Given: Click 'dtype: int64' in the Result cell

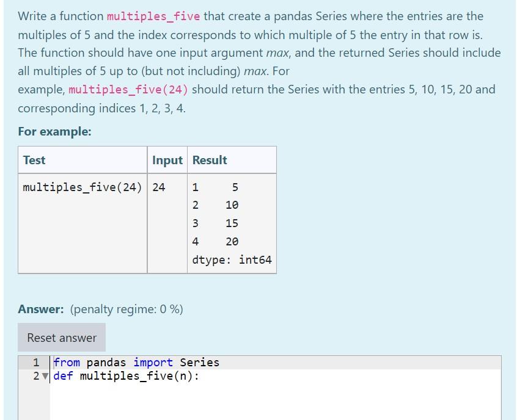Looking at the screenshot, I should [232, 259].
